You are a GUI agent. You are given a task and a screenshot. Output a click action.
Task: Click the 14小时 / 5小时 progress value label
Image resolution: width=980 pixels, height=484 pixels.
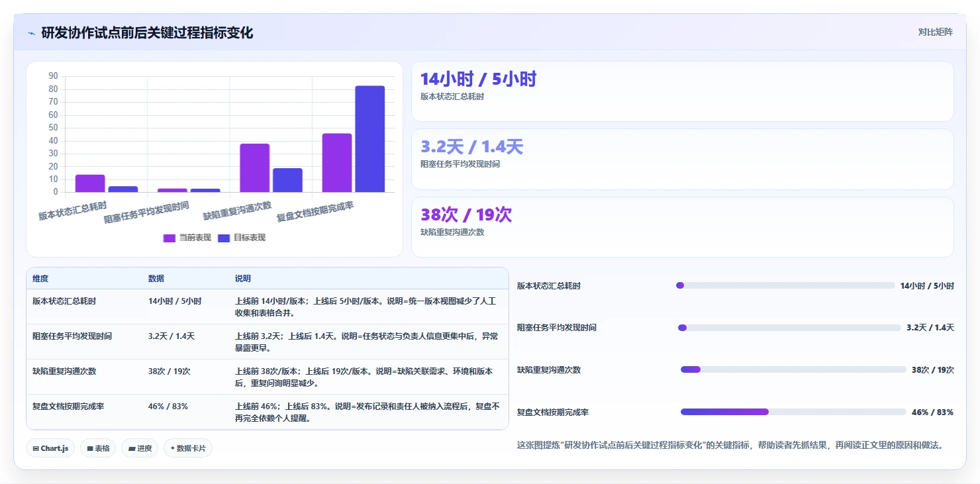coord(927,285)
